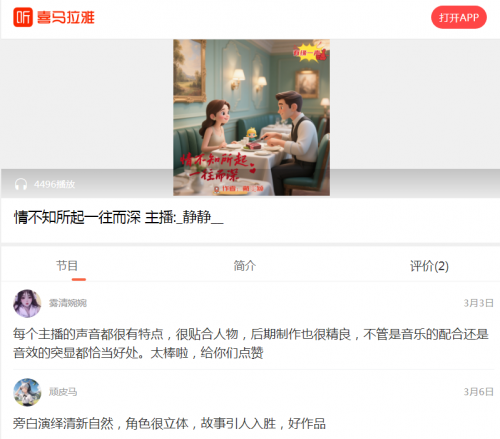Click the review about 每个主播的声音
This screenshot has height=439, width=500.
click(x=251, y=343)
